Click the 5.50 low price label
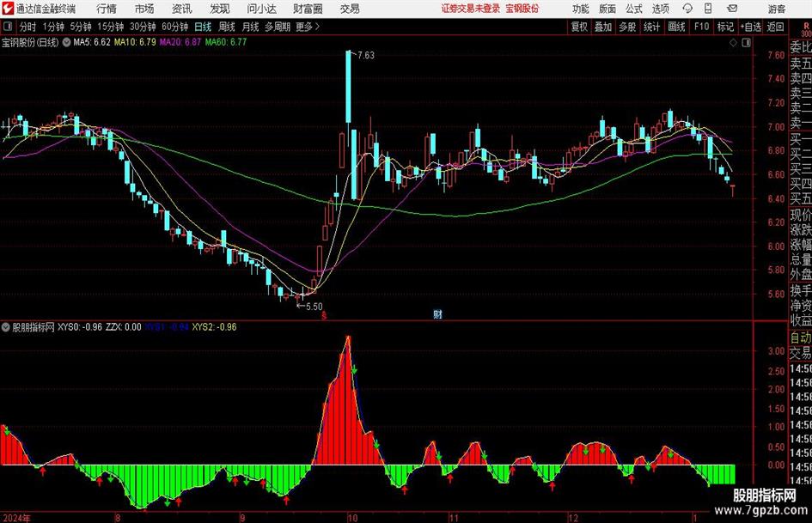This screenshot has width=812, height=523. pyautogui.click(x=314, y=307)
